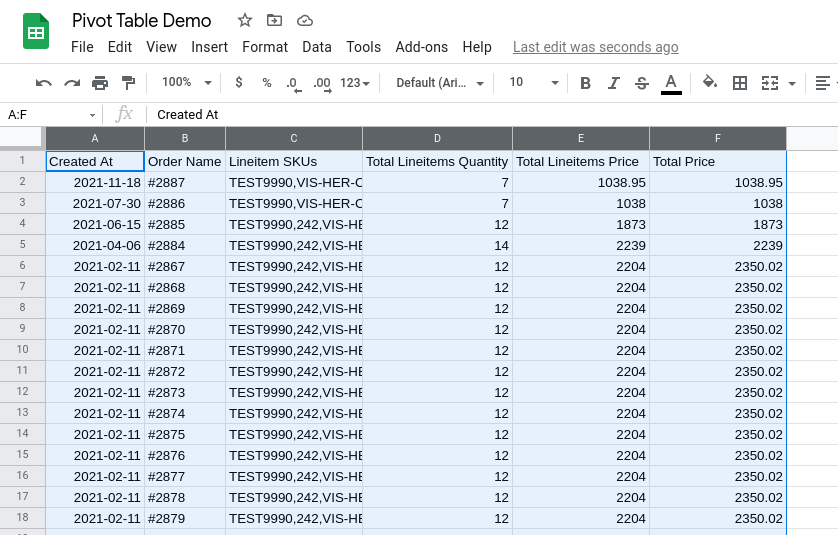Open the cell borders tool
Viewport: 838px width, 535px height.
pos(740,83)
